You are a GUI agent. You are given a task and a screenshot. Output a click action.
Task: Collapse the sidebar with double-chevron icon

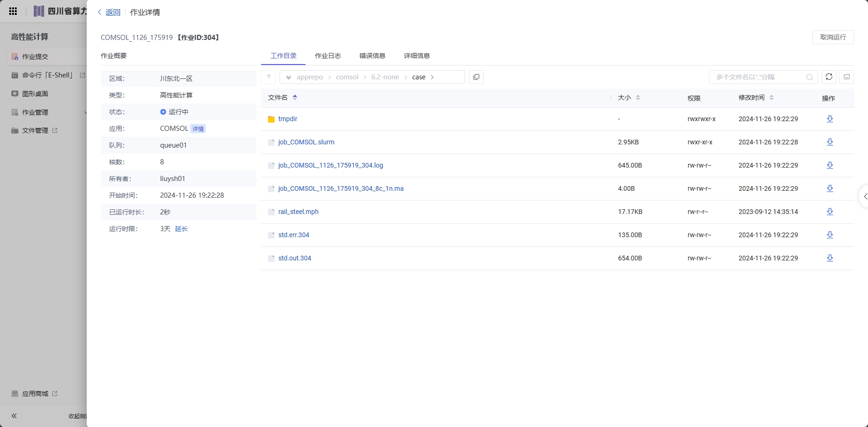14,416
